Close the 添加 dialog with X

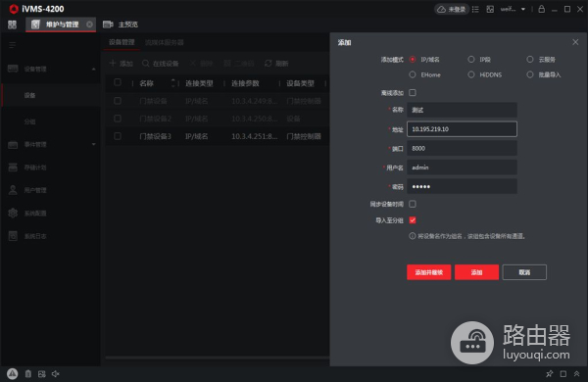pos(575,42)
